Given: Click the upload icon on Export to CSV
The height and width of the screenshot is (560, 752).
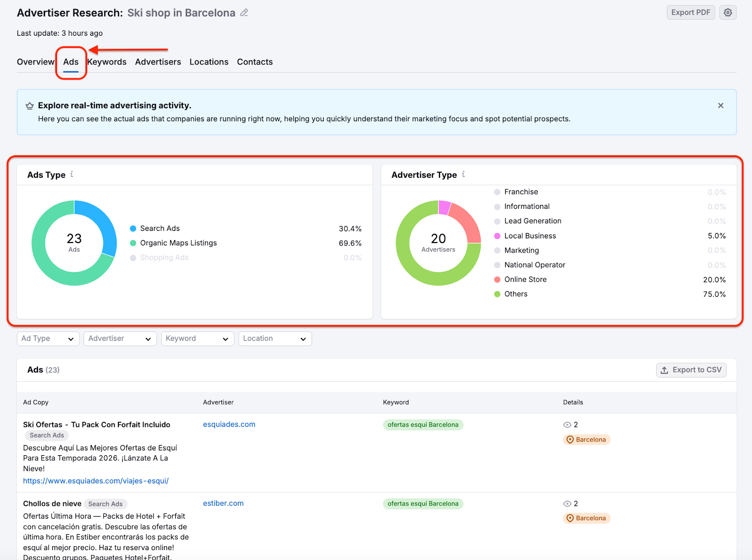Looking at the screenshot, I should click(x=664, y=370).
